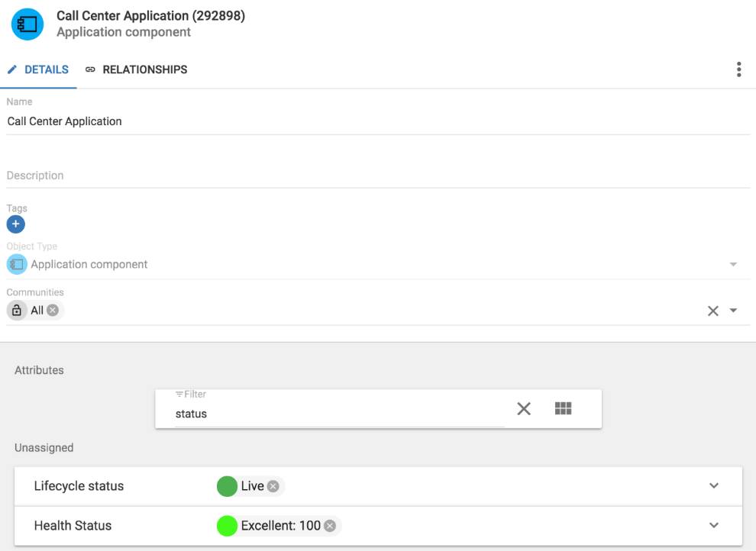Add a new tag with plus button

[x=16, y=224]
